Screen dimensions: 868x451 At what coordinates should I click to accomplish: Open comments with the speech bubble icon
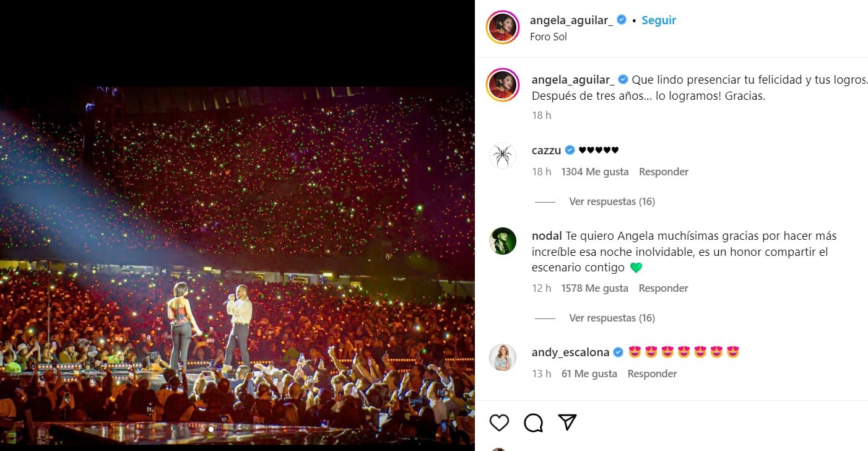click(533, 423)
